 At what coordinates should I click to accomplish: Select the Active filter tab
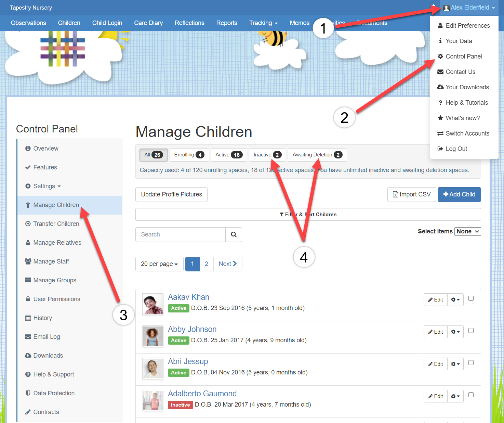[x=229, y=155]
